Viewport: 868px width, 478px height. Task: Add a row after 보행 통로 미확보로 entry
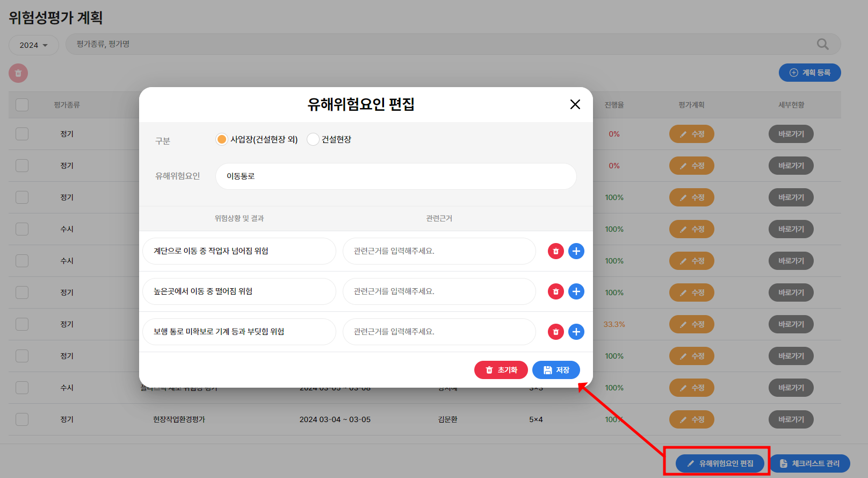[x=576, y=332]
